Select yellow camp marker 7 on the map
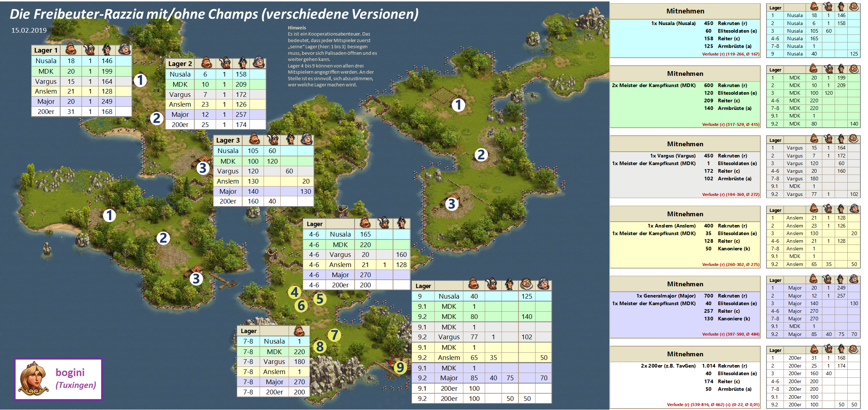 click(334, 335)
